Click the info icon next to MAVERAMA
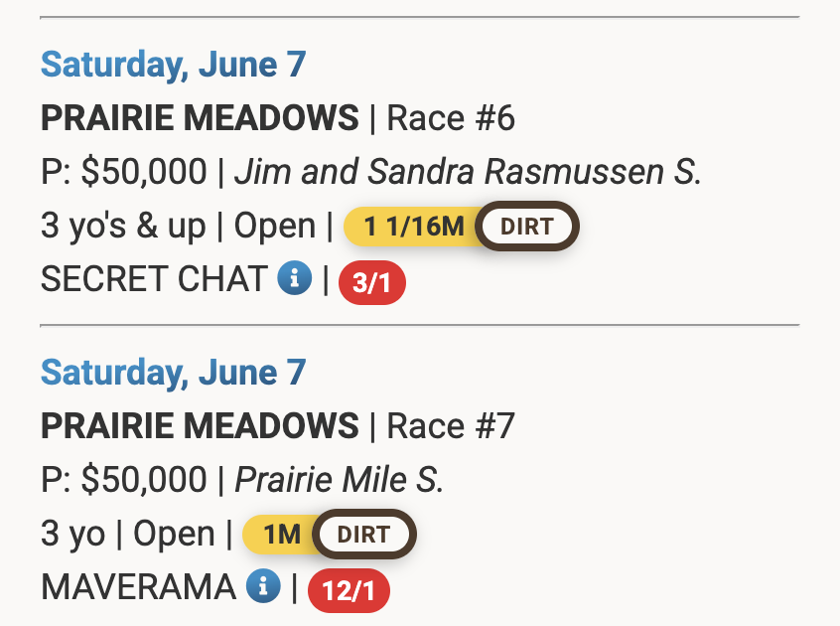The width and height of the screenshot is (840, 626). tap(263, 587)
